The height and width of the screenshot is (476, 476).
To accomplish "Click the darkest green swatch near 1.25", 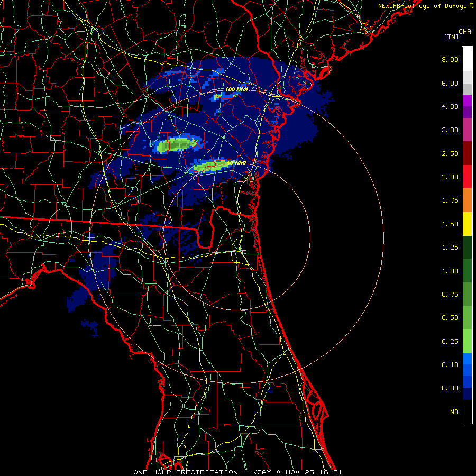I will (467, 247).
